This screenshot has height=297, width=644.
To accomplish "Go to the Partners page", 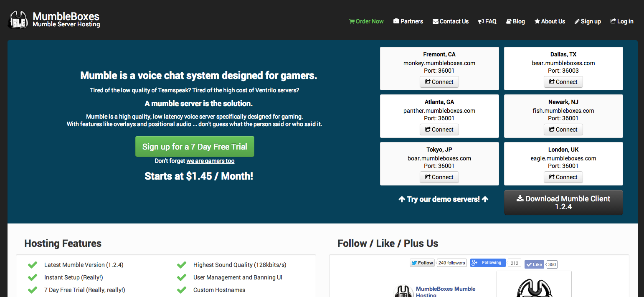I will click(x=408, y=21).
